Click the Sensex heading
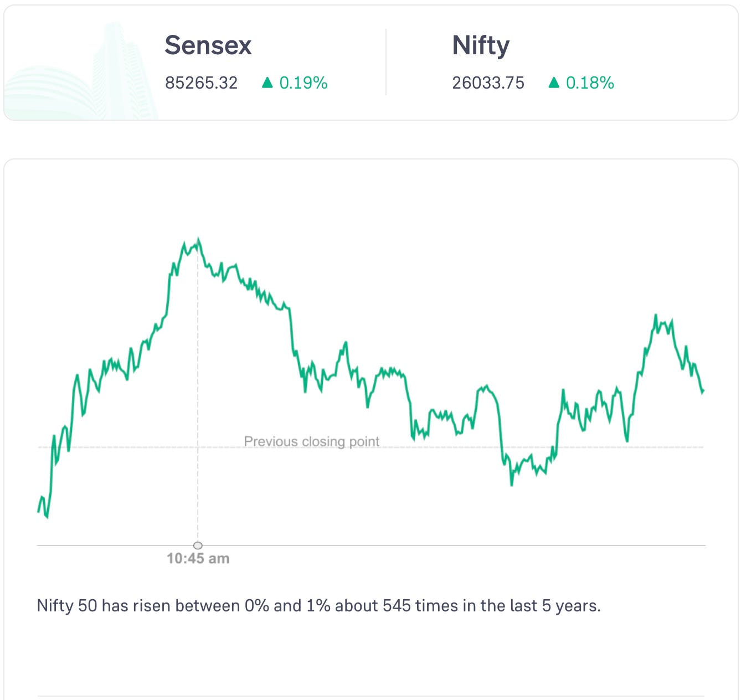 point(208,45)
